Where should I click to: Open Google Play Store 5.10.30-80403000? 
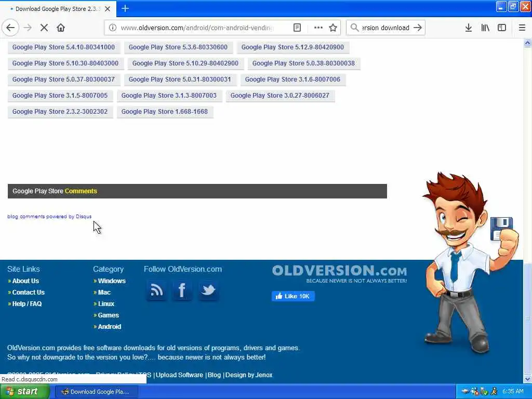tap(65, 63)
